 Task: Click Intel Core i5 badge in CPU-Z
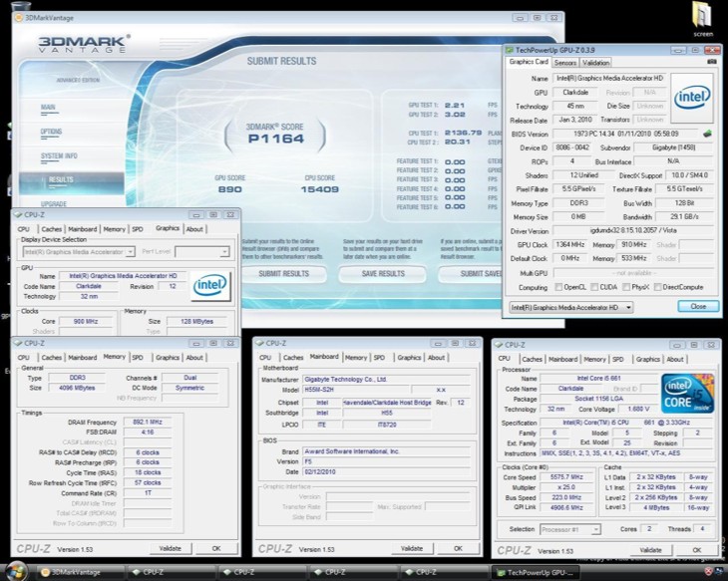687,394
